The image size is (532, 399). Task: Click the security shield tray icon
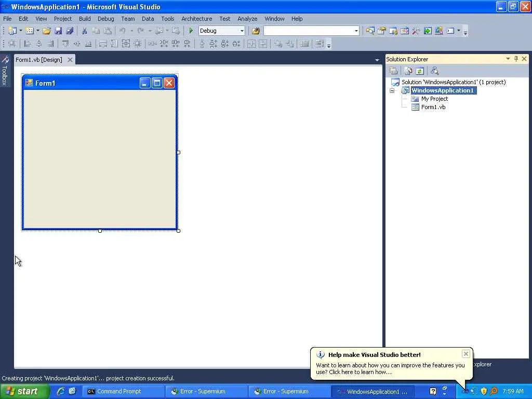[484, 391]
